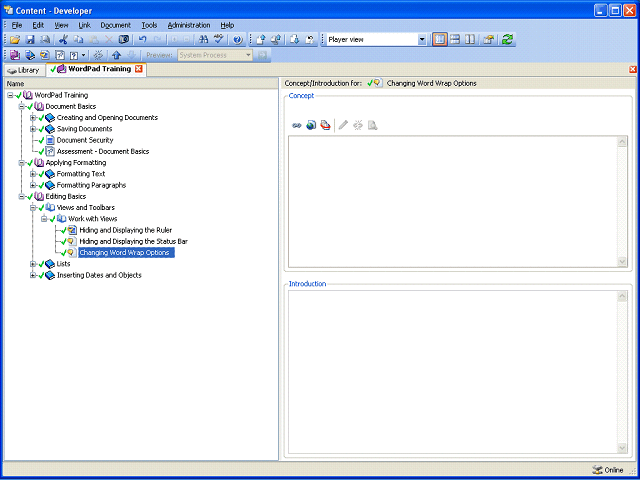Click the Create Link chain icon in Concept
Screen dimensions: 640x480
point(297,126)
